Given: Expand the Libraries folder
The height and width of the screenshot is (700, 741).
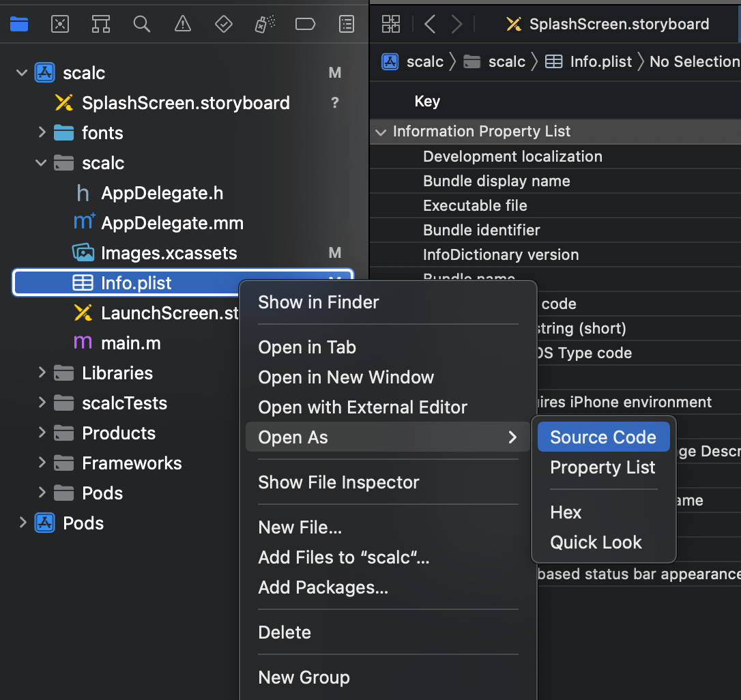Looking at the screenshot, I should (42, 373).
